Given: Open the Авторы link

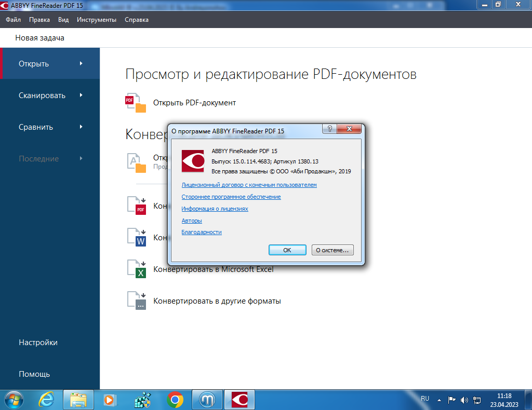Looking at the screenshot, I should [x=192, y=221].
